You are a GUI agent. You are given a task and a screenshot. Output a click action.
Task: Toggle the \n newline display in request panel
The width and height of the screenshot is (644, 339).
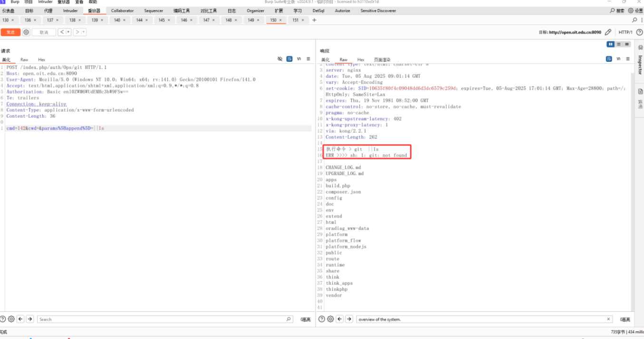point(299,59)
